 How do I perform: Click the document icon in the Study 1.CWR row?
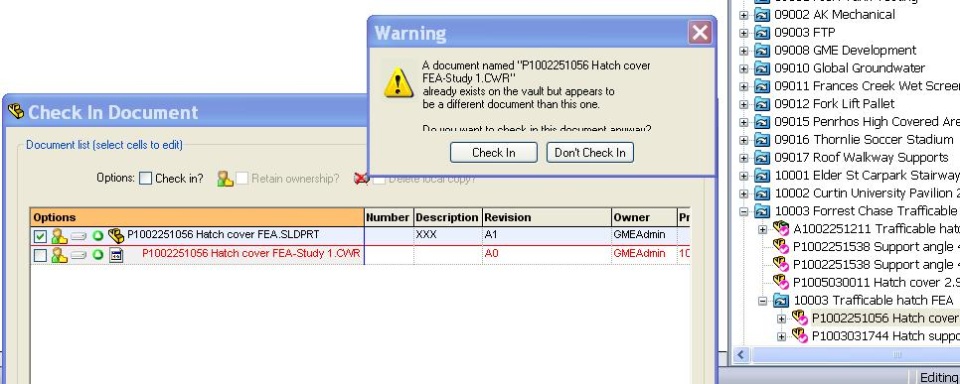tap(116, 255)
